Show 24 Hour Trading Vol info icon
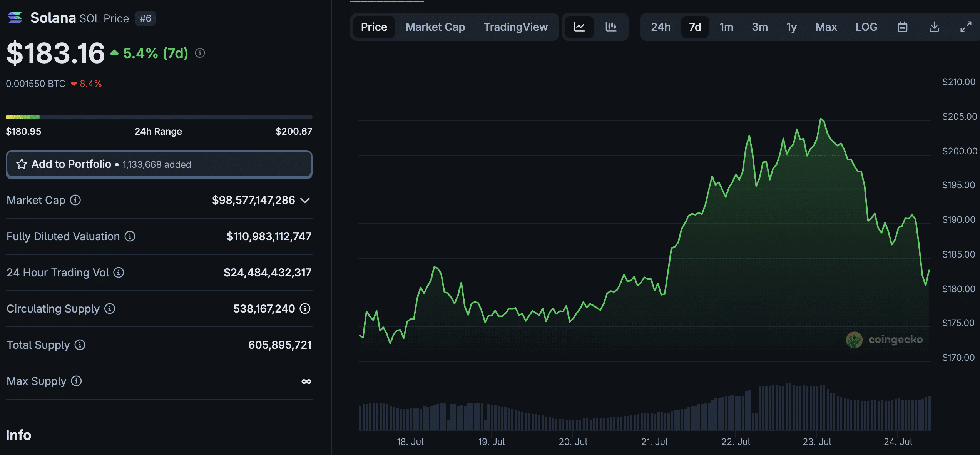This screenshot has width=980, height=455. pos(119,273)
